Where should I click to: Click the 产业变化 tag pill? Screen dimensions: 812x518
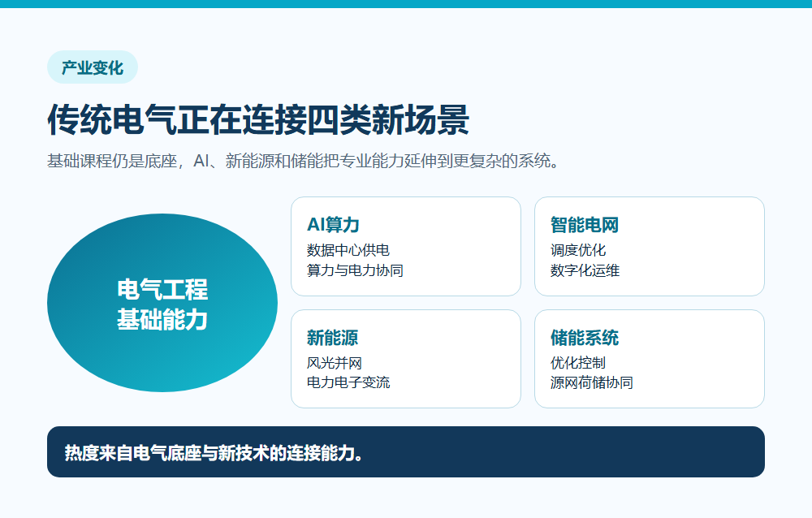93,67
